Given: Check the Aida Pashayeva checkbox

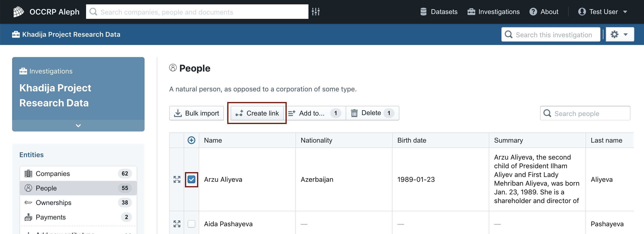Looking at the screenshot, I should [x=191, y=224].
